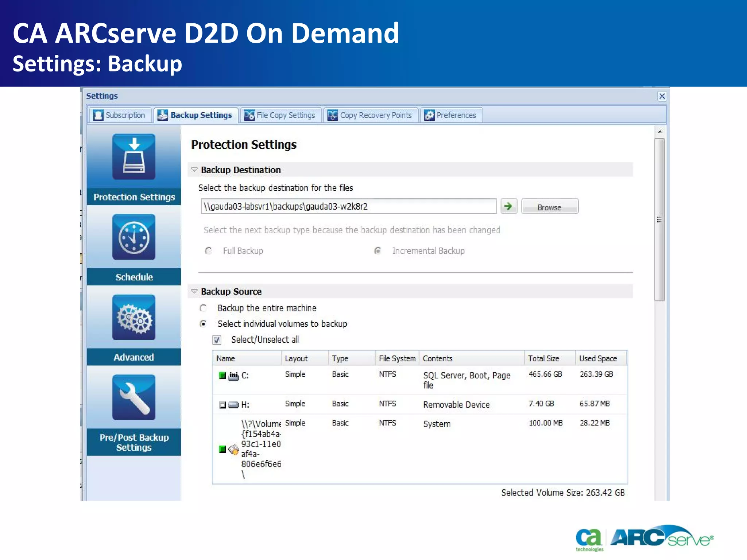Click the H: removable drive icon
The width and height of the screenshot is (747, 560).
(x=233, y=405)
